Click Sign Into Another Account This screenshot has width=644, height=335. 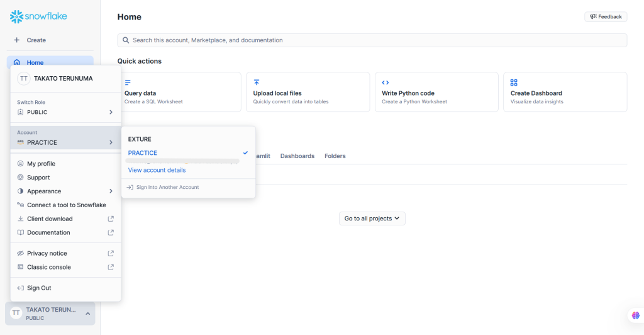pyautogui.click(x=167, y=187)
